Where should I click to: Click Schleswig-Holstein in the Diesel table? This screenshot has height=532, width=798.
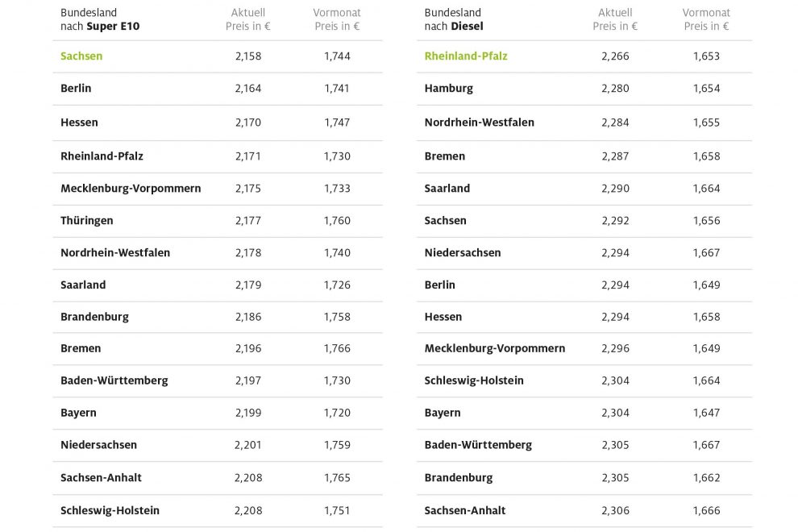(x=474, y=380)
